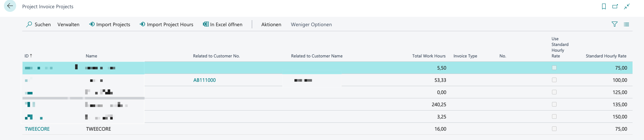The image size is (644, 140).
Task: Select the 0,00 total work hours cell
Action: tap(442, 92)
